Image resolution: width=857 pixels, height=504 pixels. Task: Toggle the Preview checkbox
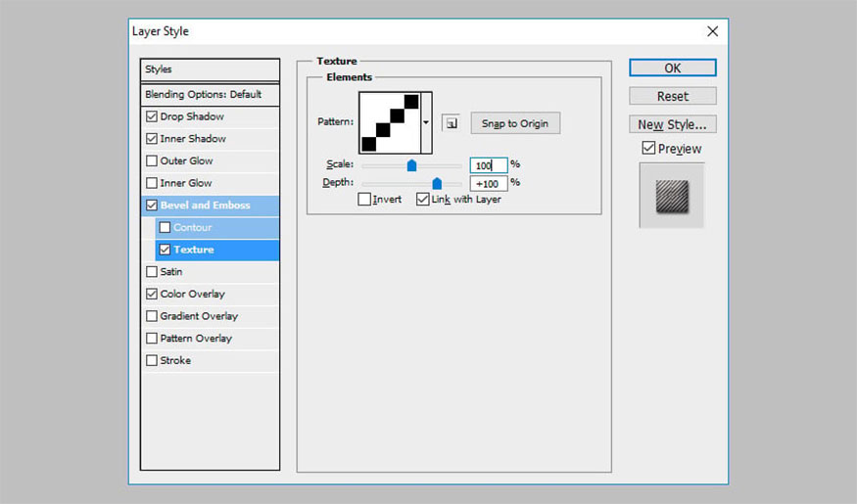pyautogui.click(x=648, y=149)
